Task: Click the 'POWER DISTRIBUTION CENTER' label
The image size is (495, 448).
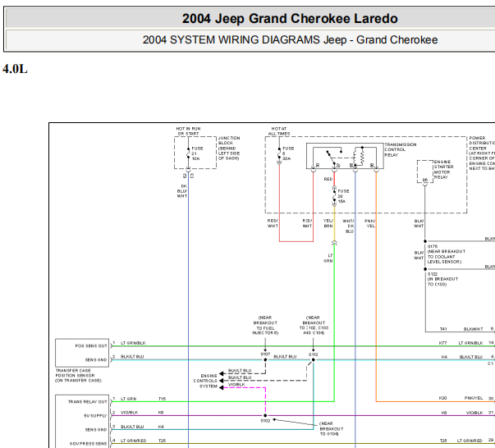Action: coord(482,144)
